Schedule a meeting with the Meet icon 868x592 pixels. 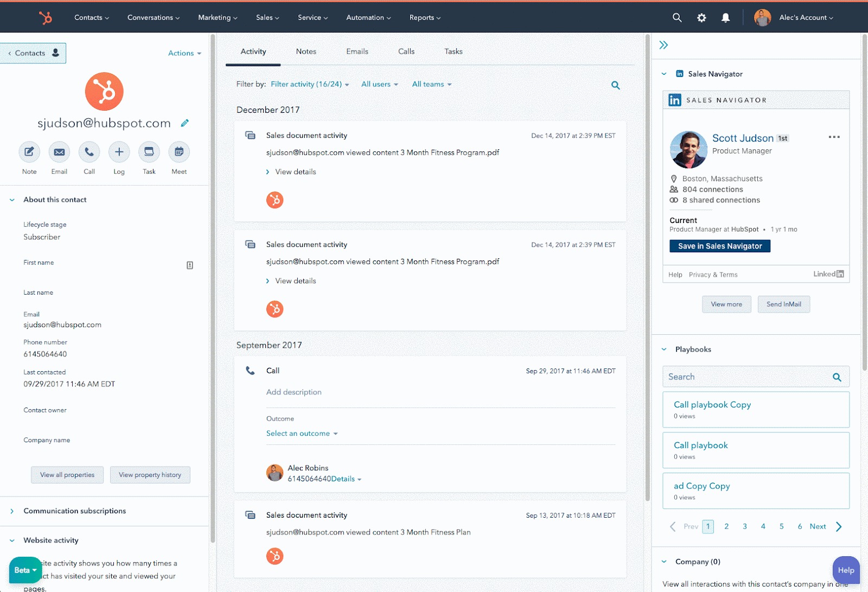pyautogui.click(x=178, y=152)
